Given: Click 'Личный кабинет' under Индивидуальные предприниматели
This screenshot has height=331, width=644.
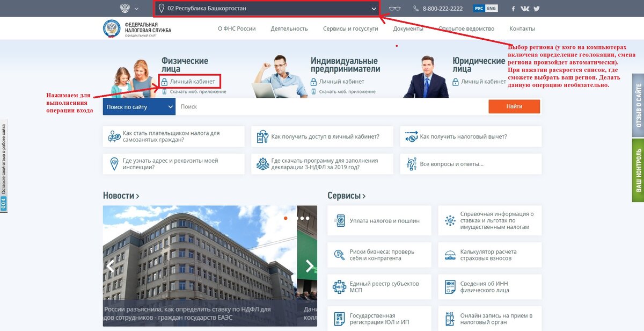Looking at the screenshot, I should tap(341, 82).
